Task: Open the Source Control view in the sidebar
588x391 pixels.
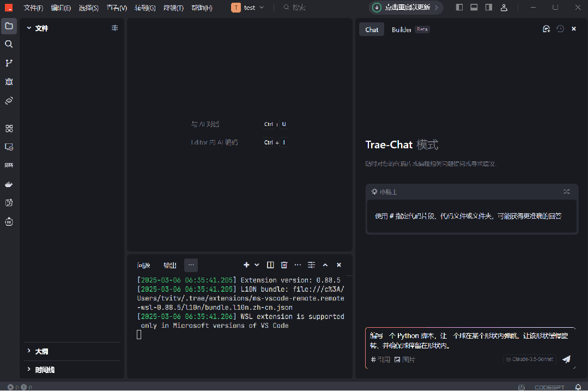Action: 9,63
